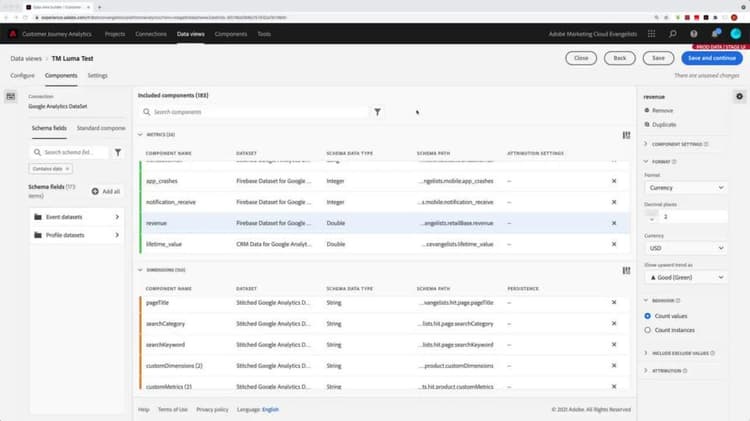Click the Search components field
This screenshot has width=750, height=421.
click(254, 112)
